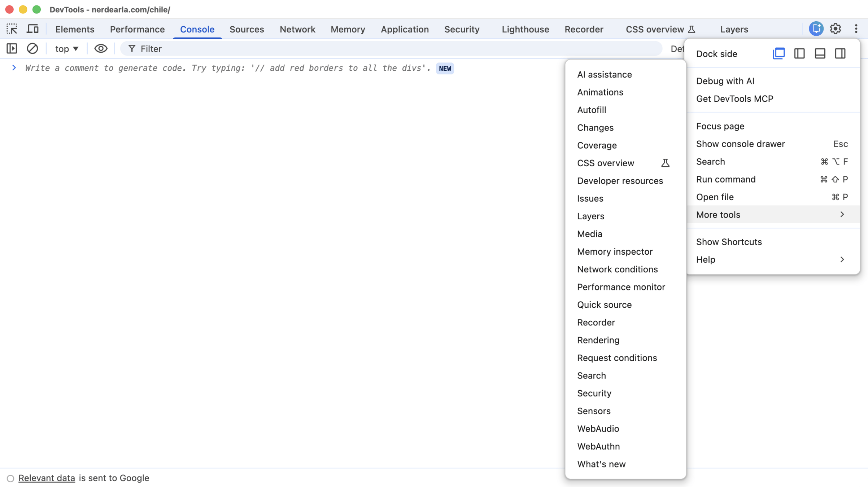Select Rendering from the More tools list

tap(598, 340)
